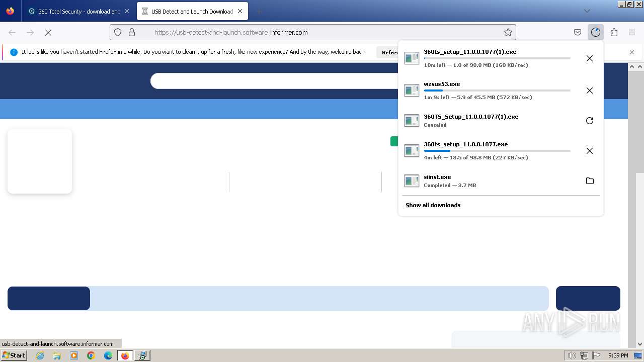This screenshot has height=362, width=644.
Task: Open a new tab with plus button
Action: click(259, 11)
